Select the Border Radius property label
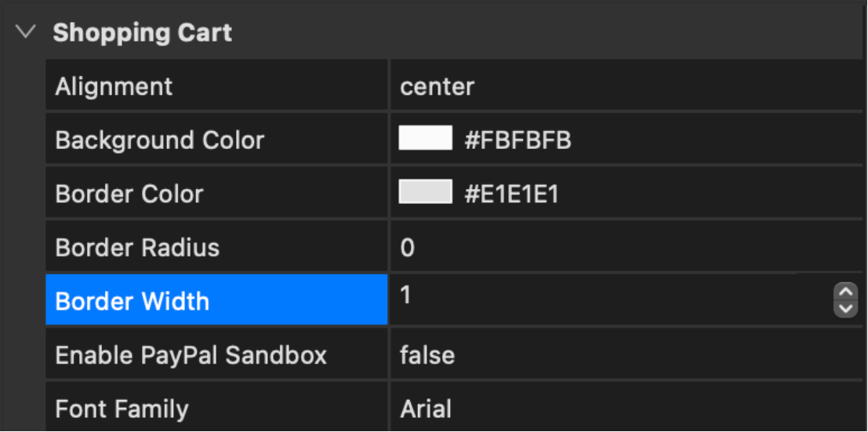This screenshot has width=868, height=432. click(137, 248)
